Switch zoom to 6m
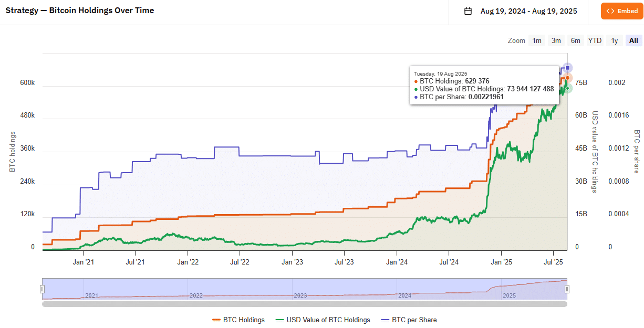 pos(576,40)
